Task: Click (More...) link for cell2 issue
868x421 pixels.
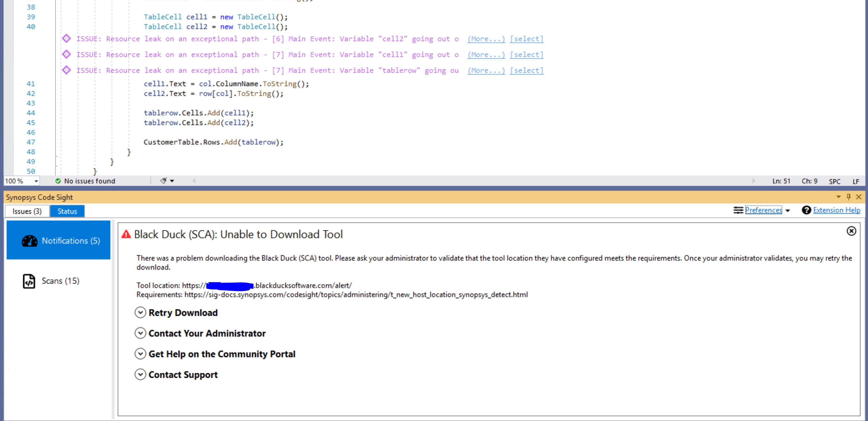Action: coord(486,39)
